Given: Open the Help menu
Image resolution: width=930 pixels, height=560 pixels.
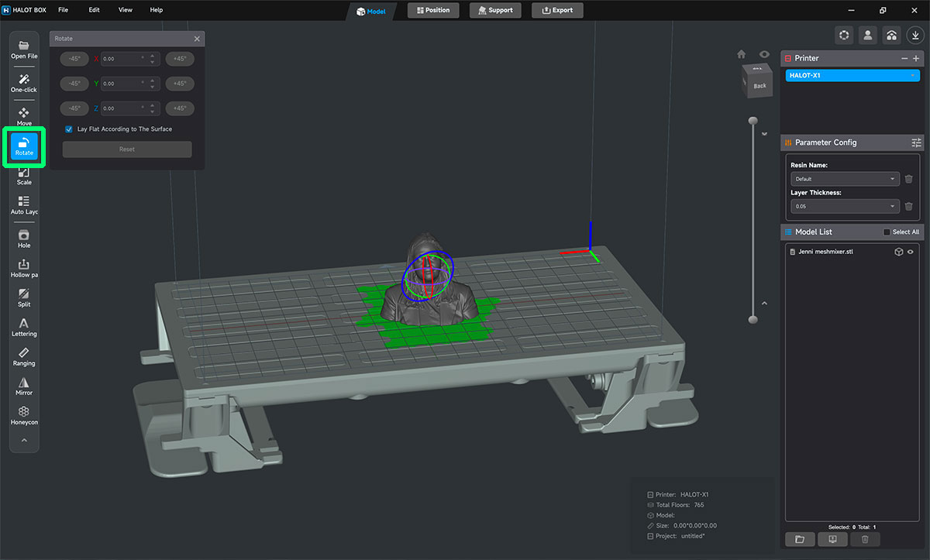Looking at the screenshot, I should [156, 10].
